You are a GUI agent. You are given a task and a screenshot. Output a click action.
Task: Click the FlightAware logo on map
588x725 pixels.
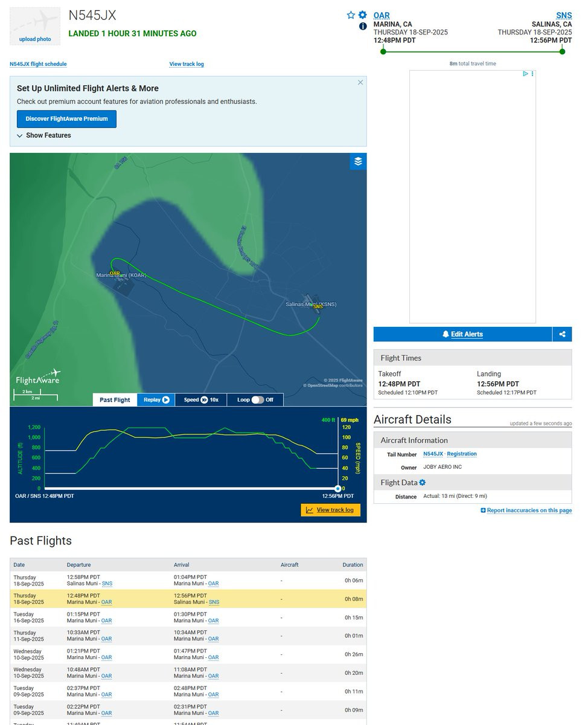point(38,377)
